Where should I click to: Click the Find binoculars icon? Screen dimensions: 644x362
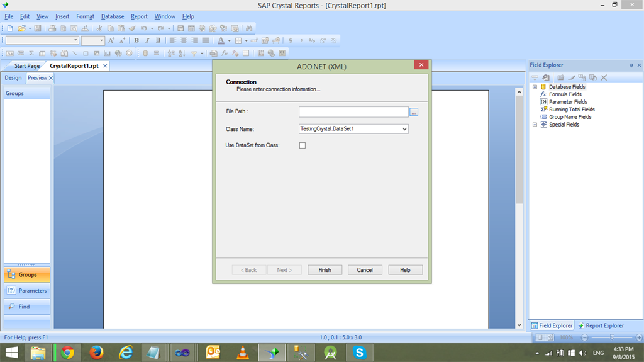[x=249, y=28]
